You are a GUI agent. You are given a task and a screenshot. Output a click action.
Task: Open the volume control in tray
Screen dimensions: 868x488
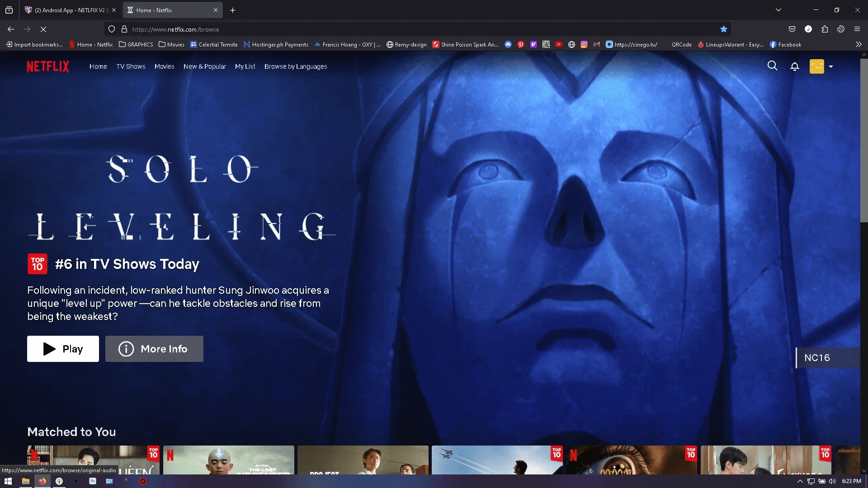pos(832,481)
